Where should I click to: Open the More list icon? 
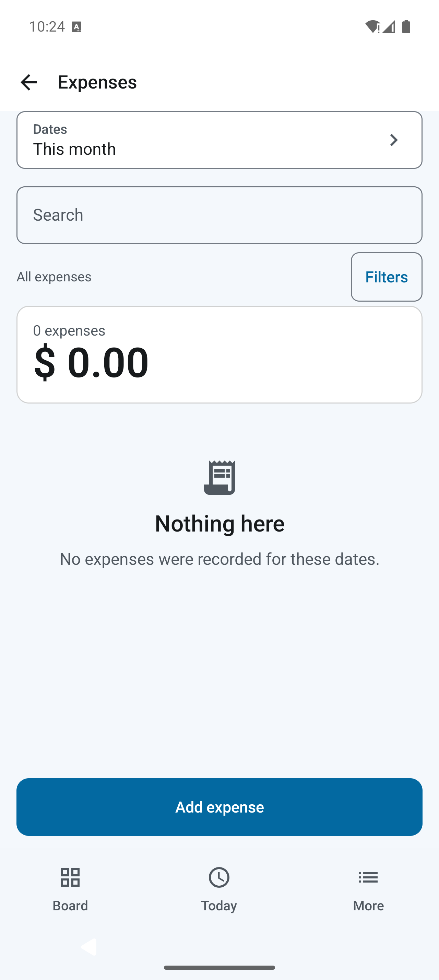[x=368, y=877]
